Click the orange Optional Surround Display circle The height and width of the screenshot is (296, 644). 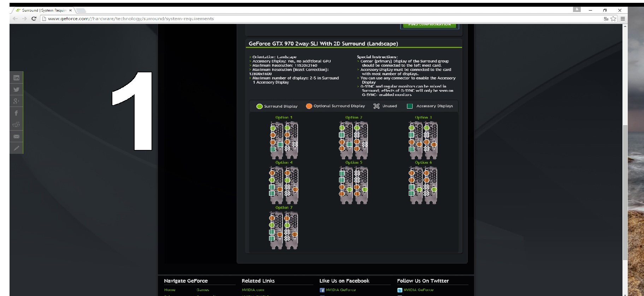coord(309,106)
